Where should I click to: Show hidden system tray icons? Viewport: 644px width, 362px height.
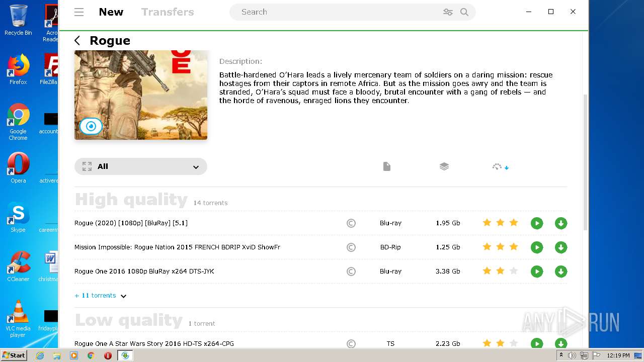click(x=561, y=355)
